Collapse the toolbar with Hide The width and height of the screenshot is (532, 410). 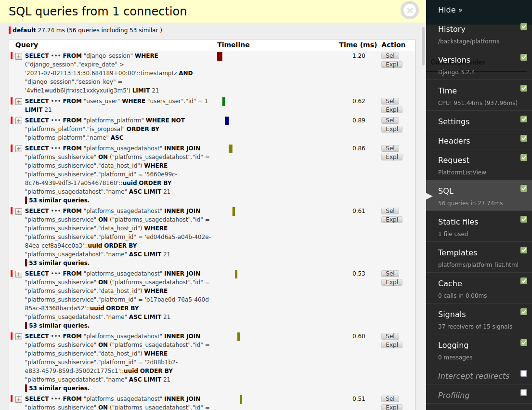(x=450, y=9)
